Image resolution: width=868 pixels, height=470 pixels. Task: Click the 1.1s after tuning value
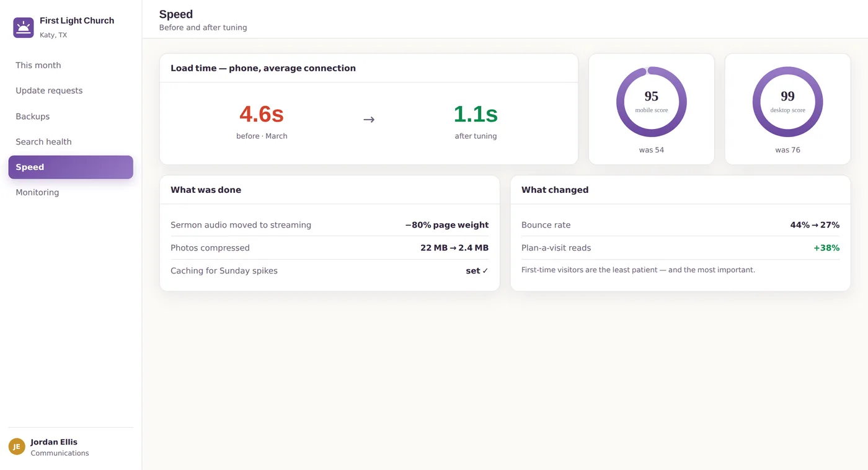[476, 114]
